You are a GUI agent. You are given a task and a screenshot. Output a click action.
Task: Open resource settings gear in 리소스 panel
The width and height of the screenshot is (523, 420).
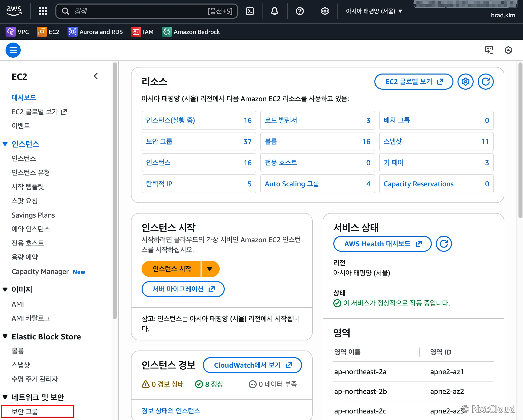(x=466, y=82)
